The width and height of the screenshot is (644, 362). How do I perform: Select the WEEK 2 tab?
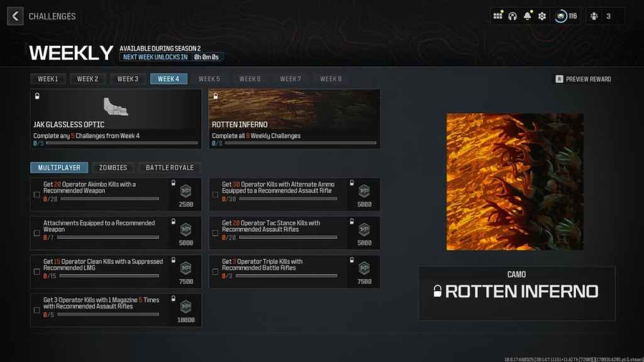tap(87, 79)
